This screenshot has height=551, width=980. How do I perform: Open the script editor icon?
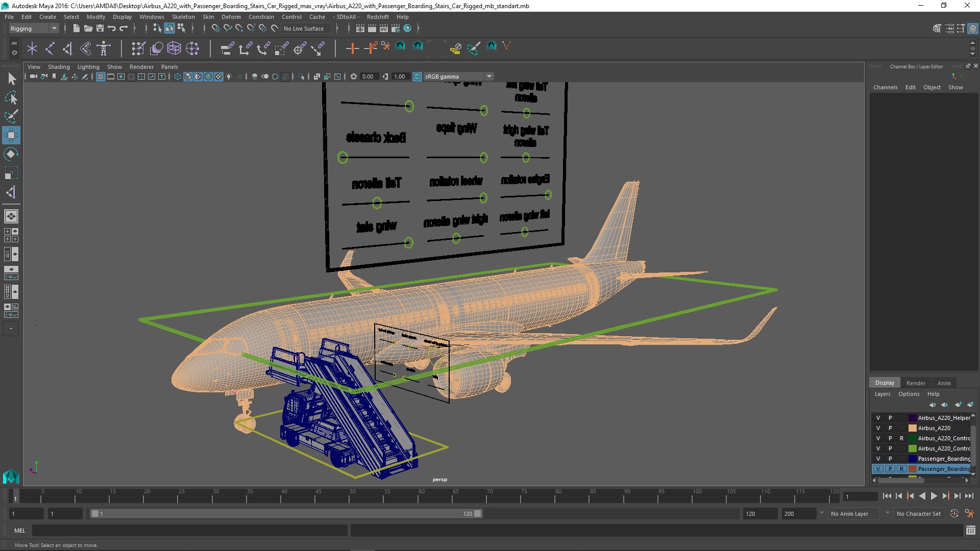[x=970, y=531]
